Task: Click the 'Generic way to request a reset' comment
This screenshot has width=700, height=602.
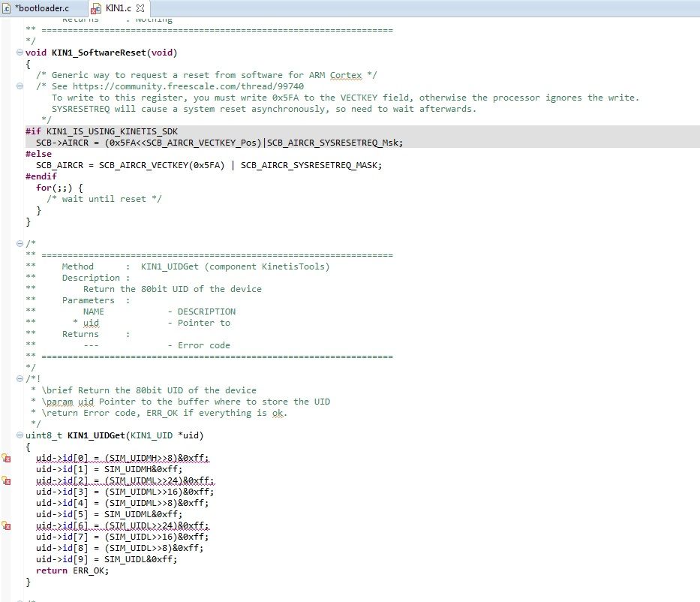Action: point(206,75)
